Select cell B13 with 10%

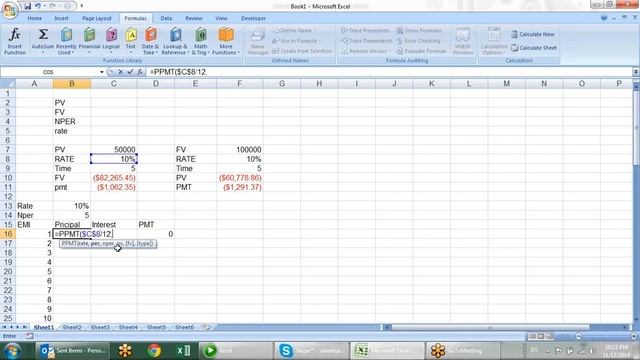click(72, 206)
